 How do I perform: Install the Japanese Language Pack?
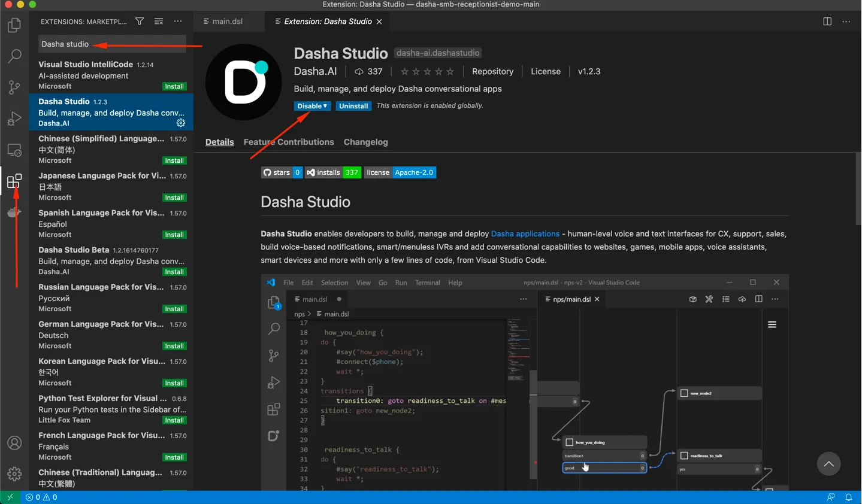point(174,198)
